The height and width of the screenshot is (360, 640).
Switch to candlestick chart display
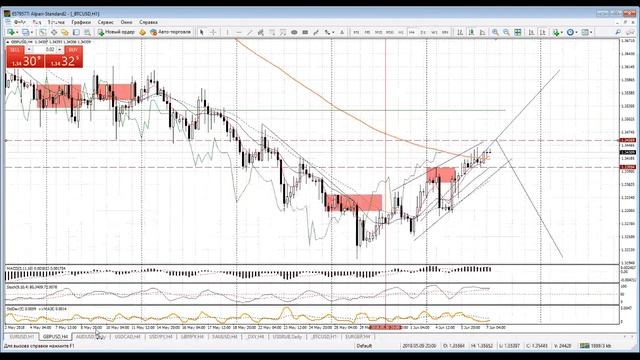[x=471, y=32]
